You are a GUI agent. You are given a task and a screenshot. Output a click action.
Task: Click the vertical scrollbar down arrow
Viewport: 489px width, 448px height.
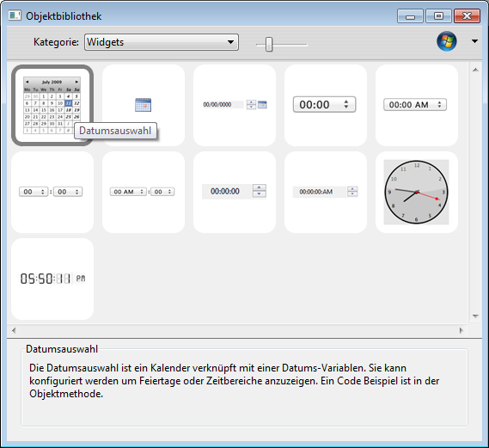[475, 316]
